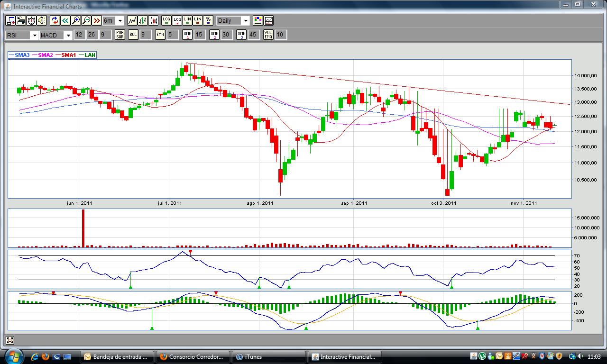Click the print chart icon
The width and height of the screenshot is (607, 364).
pyautogui.click(x=20, y=20)
